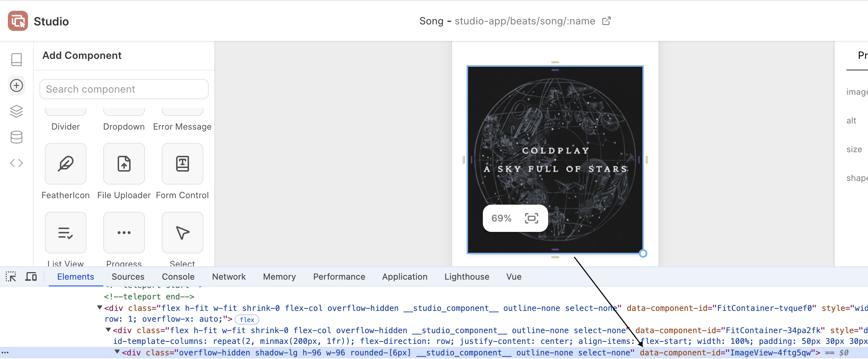Image resolution: width=868 pixels, height=359 pixels.
Task: Click the size property label
Action: click(854, 149)
